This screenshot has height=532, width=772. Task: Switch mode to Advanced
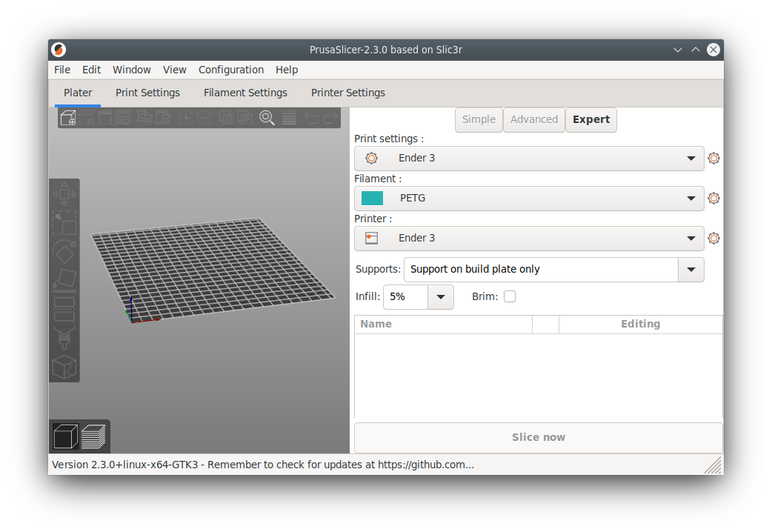[x=533, y=119]
